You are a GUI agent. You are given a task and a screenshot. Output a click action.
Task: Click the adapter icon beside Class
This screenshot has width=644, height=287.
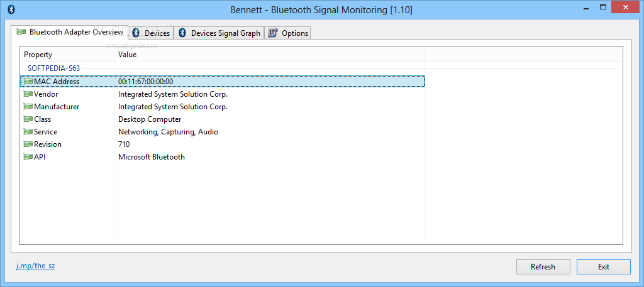[28, 119]
